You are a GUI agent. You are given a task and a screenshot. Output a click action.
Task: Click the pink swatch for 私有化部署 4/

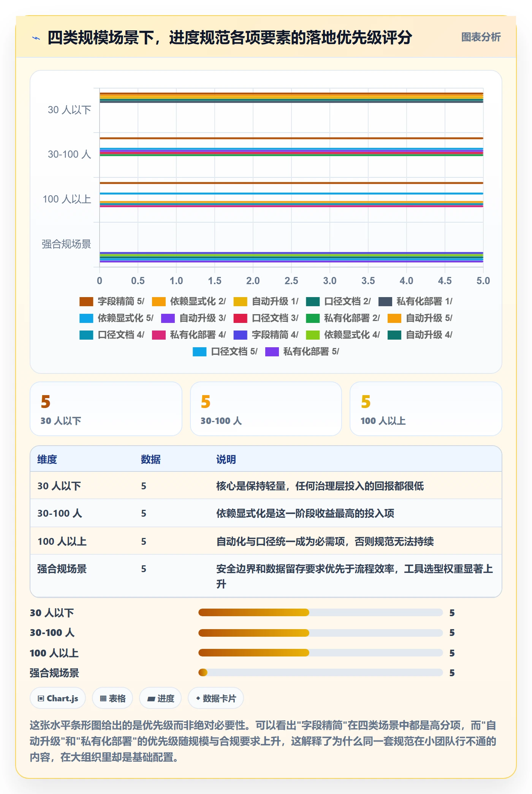pos(159,335)
